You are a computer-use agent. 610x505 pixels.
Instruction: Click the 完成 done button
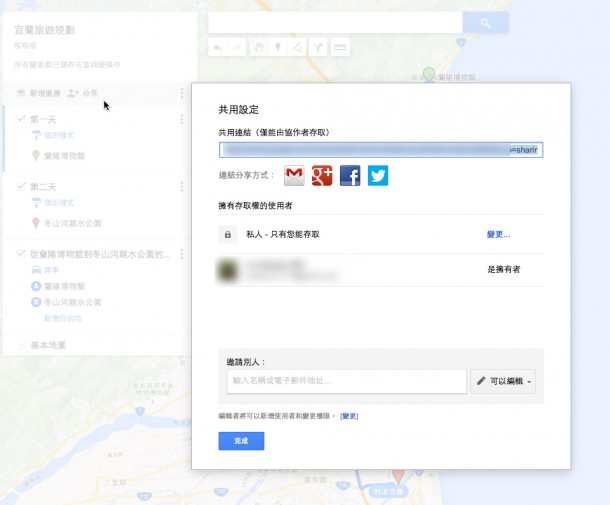[x=241, y=441]
